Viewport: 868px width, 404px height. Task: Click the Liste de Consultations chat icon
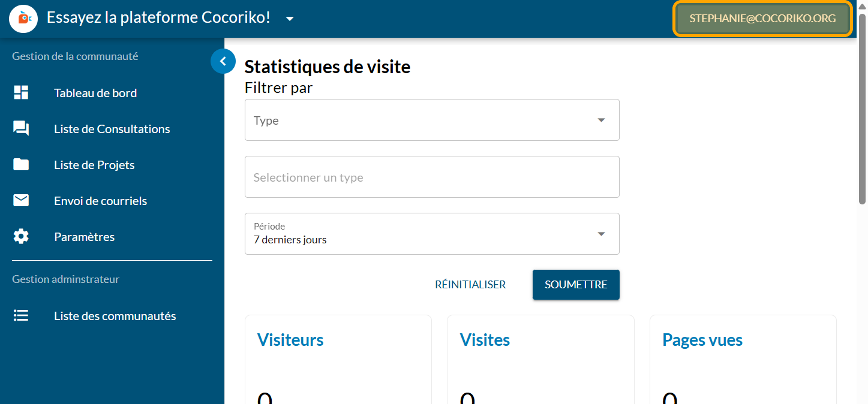pos(21,129)
